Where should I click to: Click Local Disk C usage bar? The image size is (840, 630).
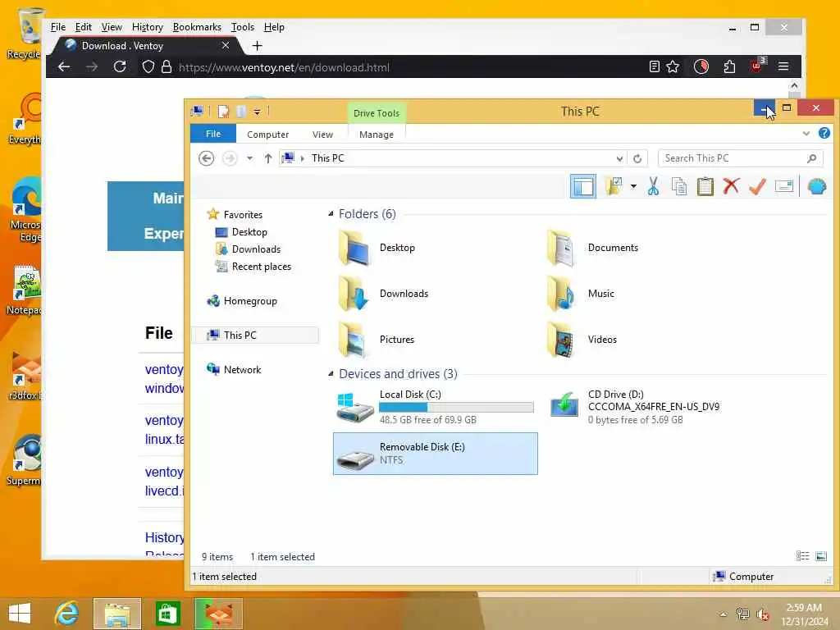coord(456,407)
